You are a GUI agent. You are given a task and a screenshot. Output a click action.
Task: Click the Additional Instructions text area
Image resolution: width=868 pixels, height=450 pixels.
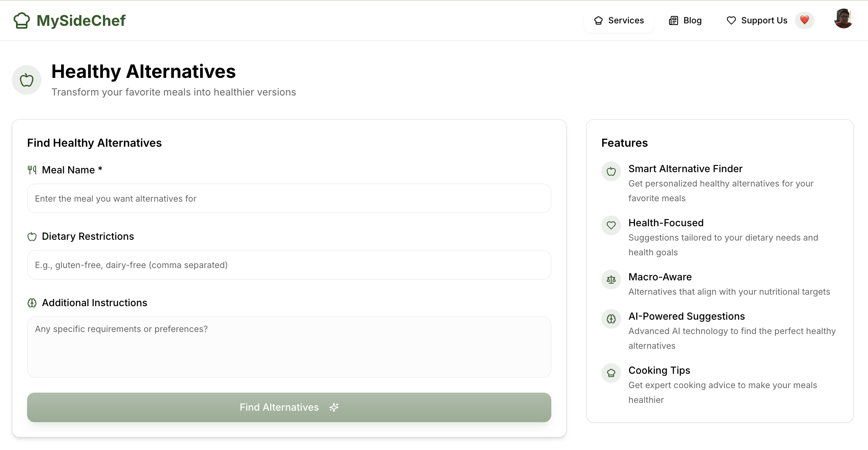(289, 347)
